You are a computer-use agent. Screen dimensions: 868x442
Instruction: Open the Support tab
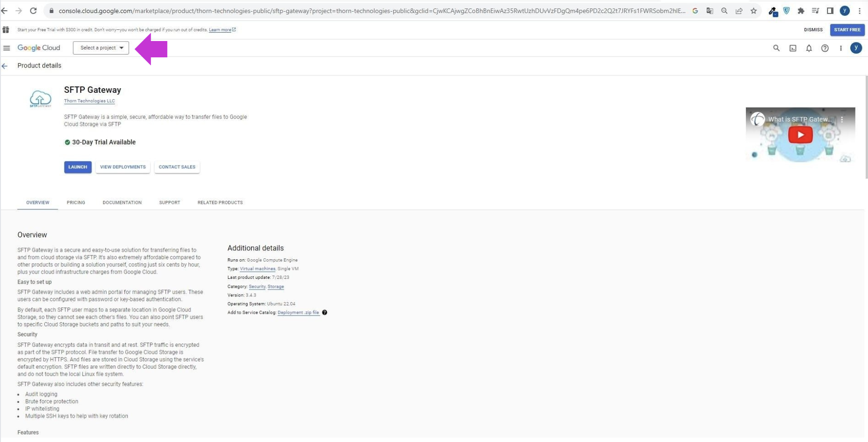170,202
